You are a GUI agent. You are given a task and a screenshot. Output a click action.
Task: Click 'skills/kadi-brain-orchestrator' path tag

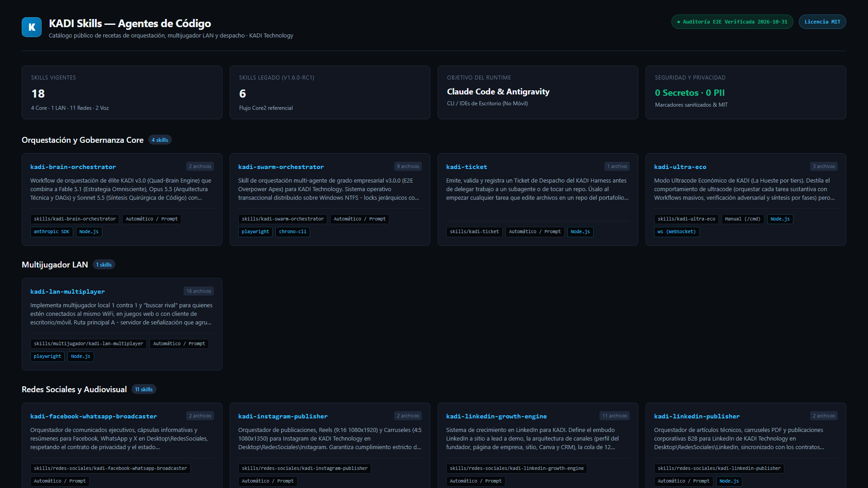75,219
